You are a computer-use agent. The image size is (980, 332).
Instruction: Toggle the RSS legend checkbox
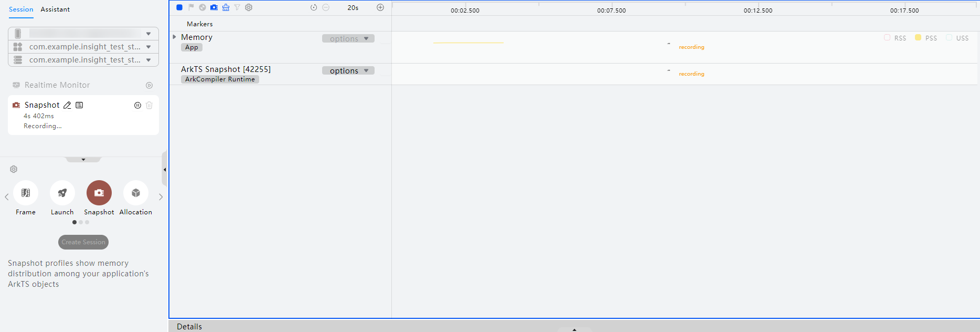tap(887, 37)
